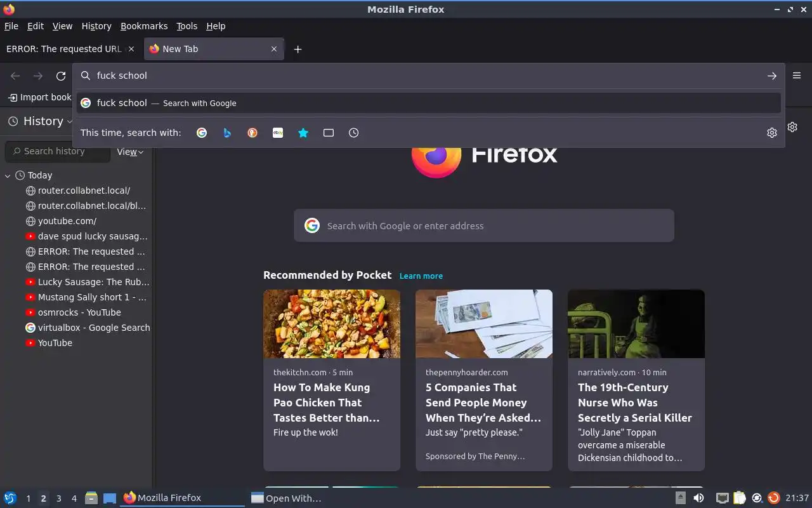812x508 pixels.
Task: Collapse the Today history group
Action: [x=8, y=175]
